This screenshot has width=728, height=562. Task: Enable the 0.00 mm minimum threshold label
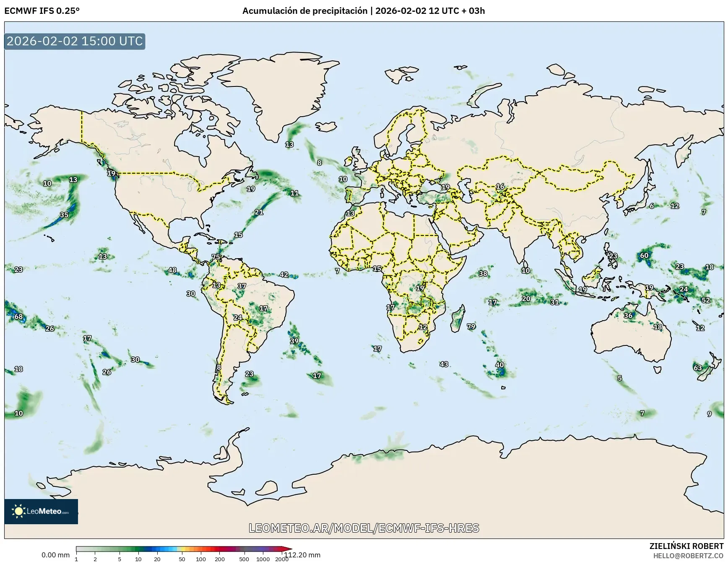pyautogui.click(x=55, y=555)
